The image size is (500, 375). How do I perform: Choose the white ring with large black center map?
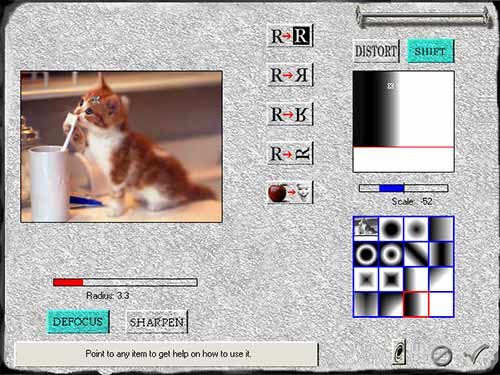366,254
